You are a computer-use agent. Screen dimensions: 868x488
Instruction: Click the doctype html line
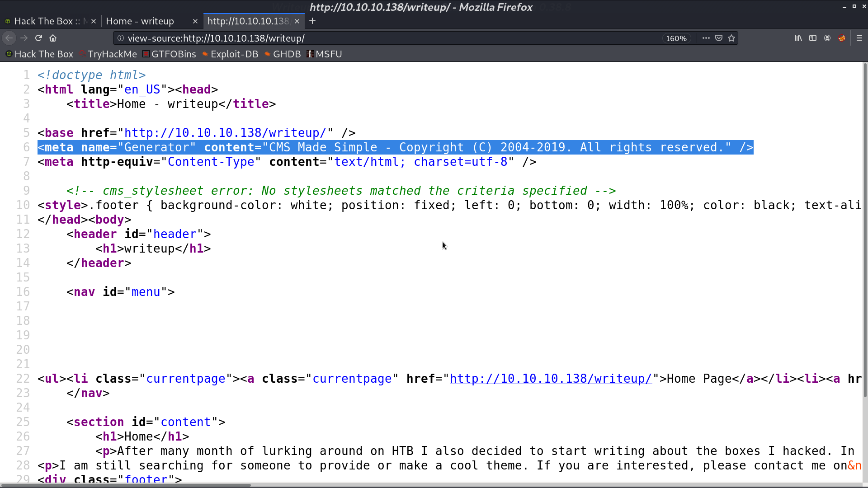pyautogui.click(x=92, y=75)
